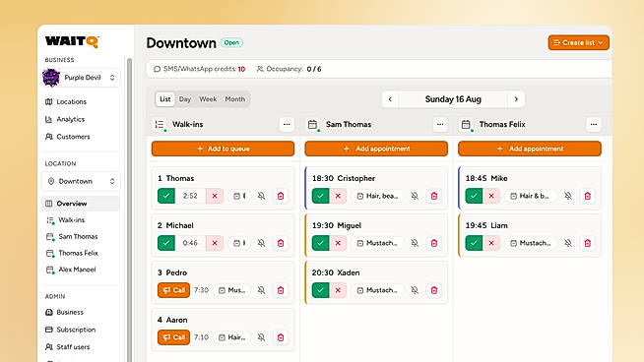Select Overview in sidebar

pyautogui.click(x=81, y=204)
